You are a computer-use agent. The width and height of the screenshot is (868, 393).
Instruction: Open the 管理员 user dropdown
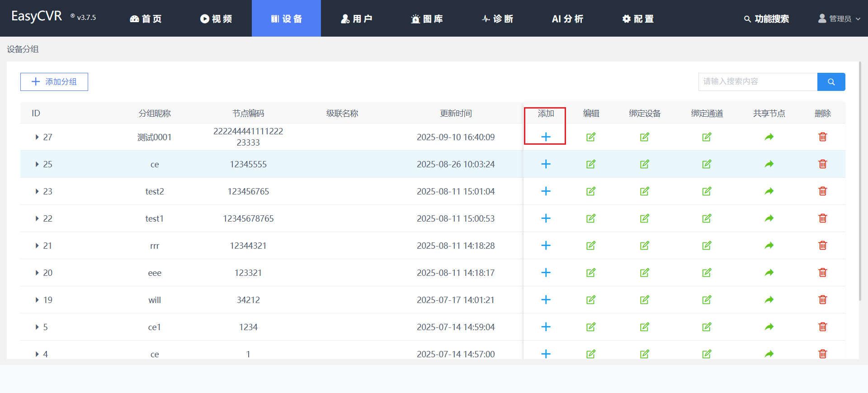[x=840, y=19]
